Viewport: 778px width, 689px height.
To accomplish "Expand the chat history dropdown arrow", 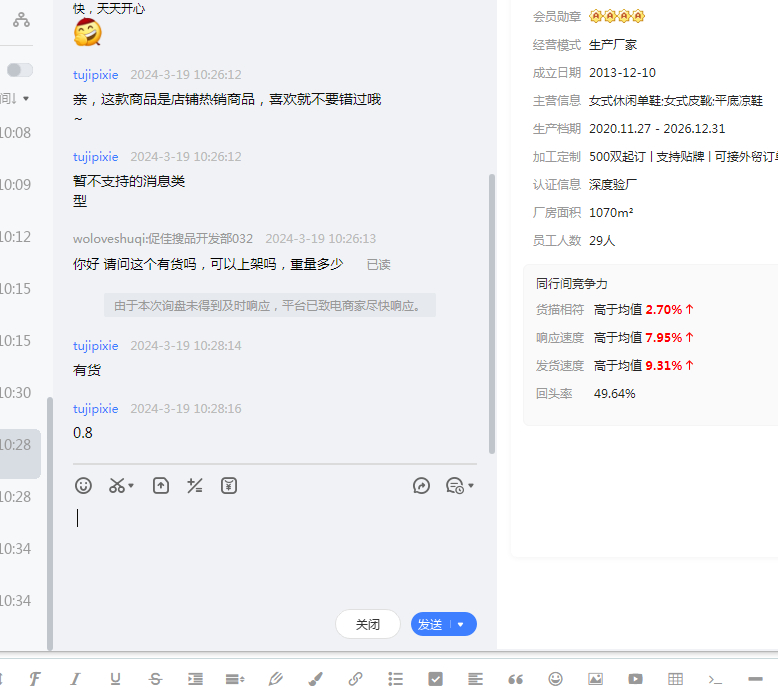I will [471, 486].
